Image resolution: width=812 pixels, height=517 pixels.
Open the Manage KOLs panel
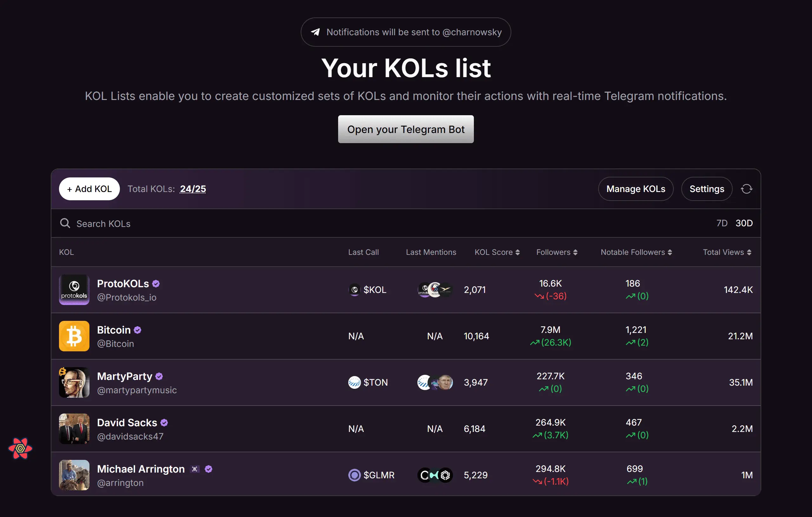[x=636, y=189]
